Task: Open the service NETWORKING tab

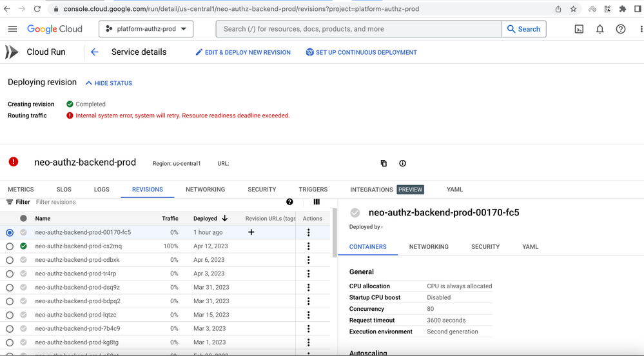Action: pyautogui.click(x=206, y=190)
